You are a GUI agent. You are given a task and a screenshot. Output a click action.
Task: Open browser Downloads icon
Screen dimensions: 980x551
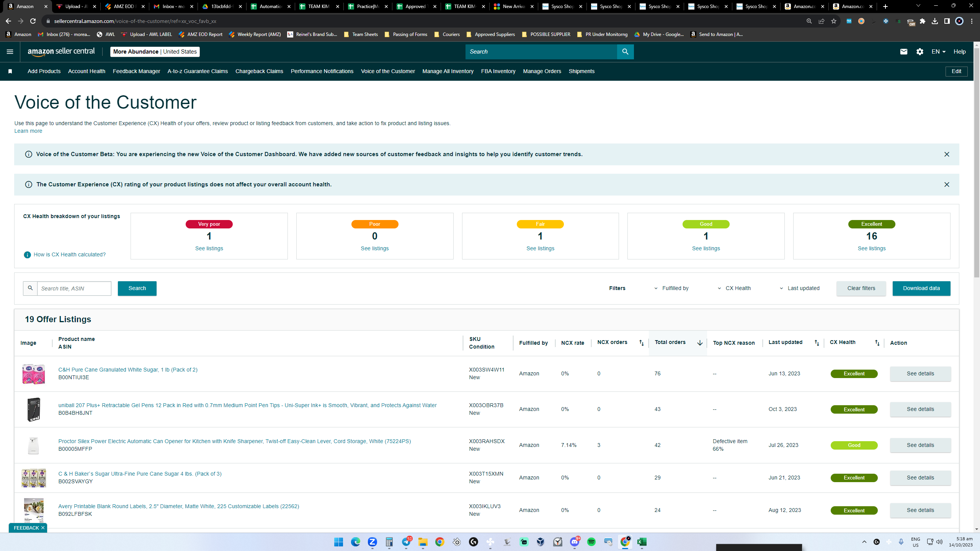[935, 21]
